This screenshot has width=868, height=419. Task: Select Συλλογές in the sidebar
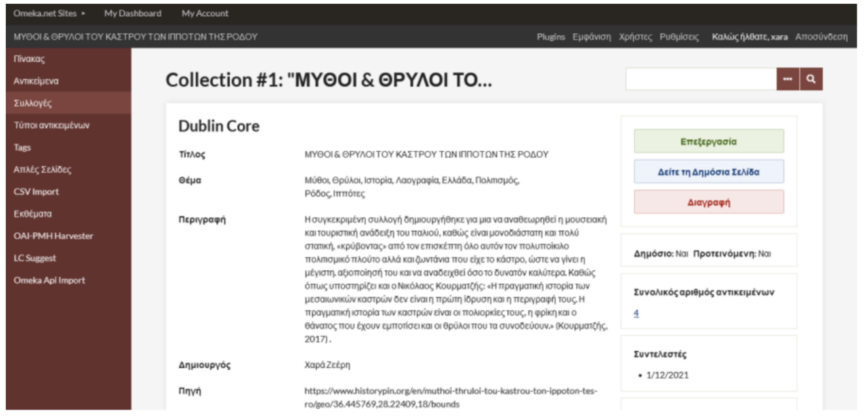pos(33,103)
